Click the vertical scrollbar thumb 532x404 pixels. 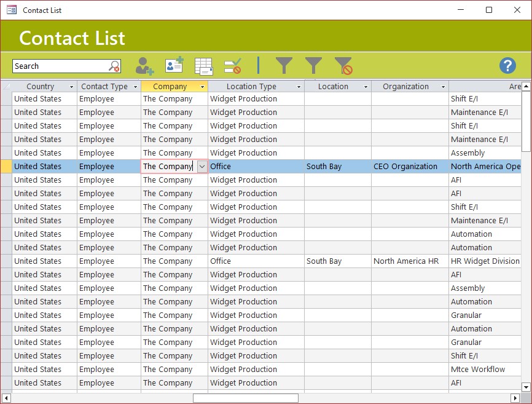[526, 121]
